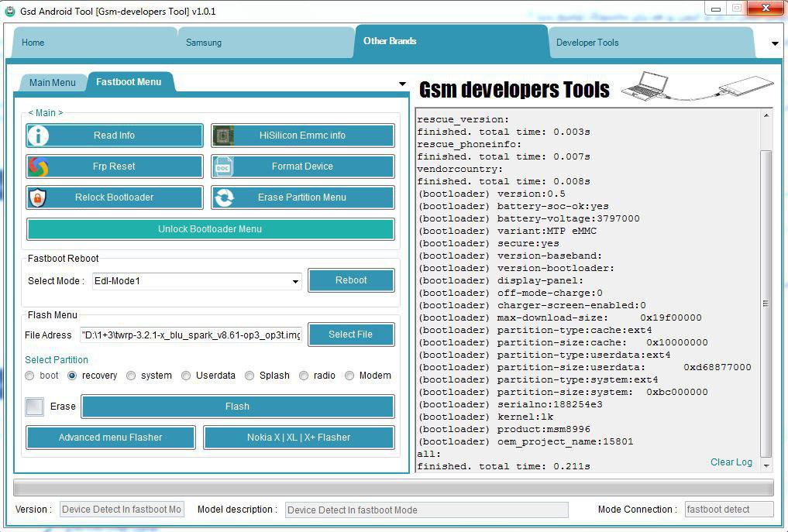Viewport: 788px width, 532px height.
Task: Click the 'Gsm developers Tools' heading
Action: (514, 90)
